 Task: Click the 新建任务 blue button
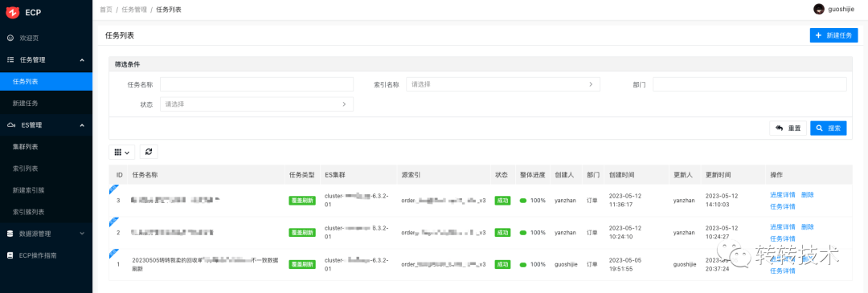(x=833, y=35)
